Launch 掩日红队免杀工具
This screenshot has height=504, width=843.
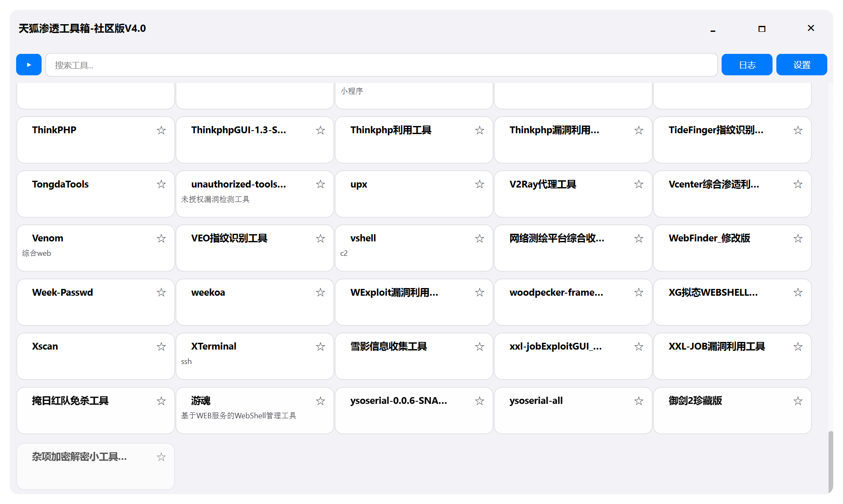click(x=96, y=411)
